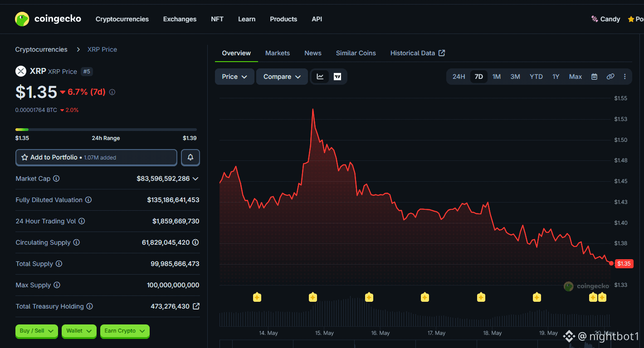Click the CoinGecko logo icon
The image size is (644, 348).
[x=22, y=19]
